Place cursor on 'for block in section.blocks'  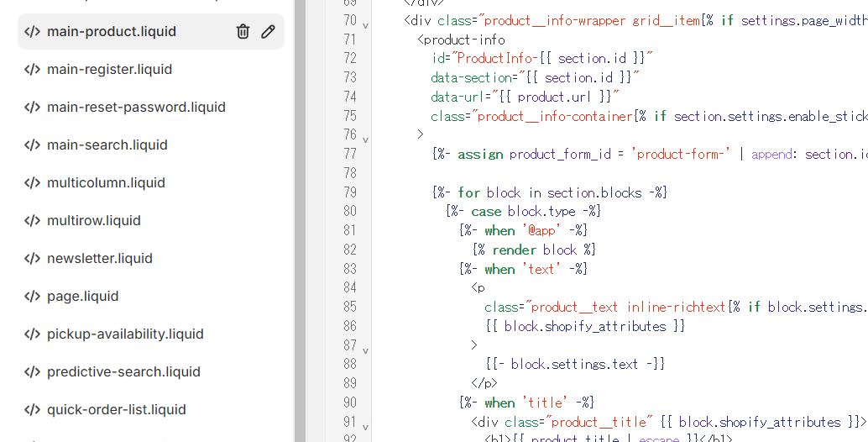[x=550, y=192]
